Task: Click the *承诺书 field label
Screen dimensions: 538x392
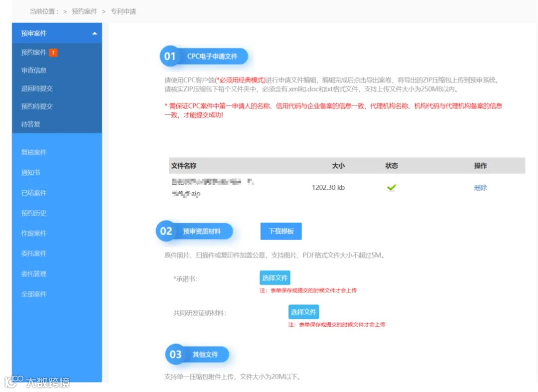Action: [x=186, y=279]
